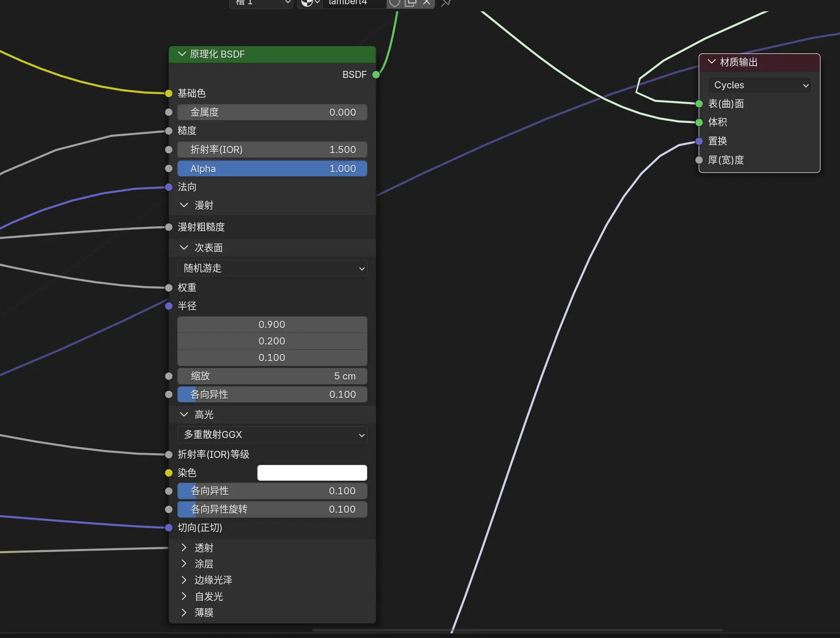The image size is (840, 638).
Task: Click the duplicate material icon
Action: click(x=410, y=3)
